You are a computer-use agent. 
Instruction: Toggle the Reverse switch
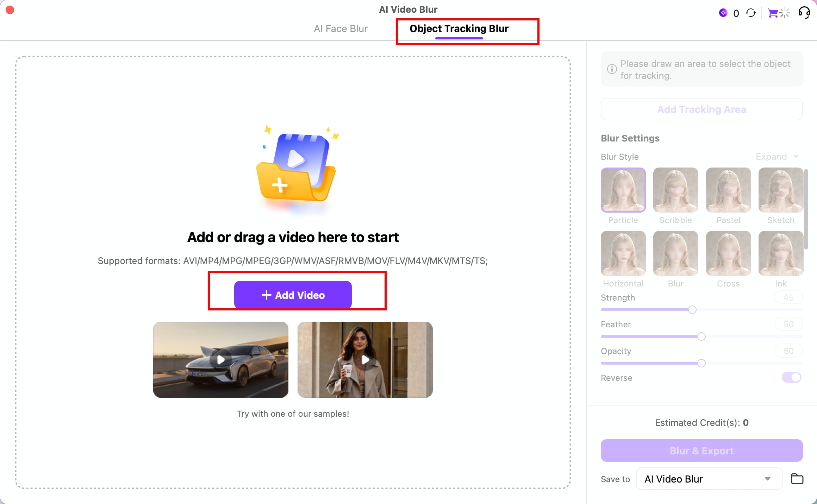(x=791, y=378)
